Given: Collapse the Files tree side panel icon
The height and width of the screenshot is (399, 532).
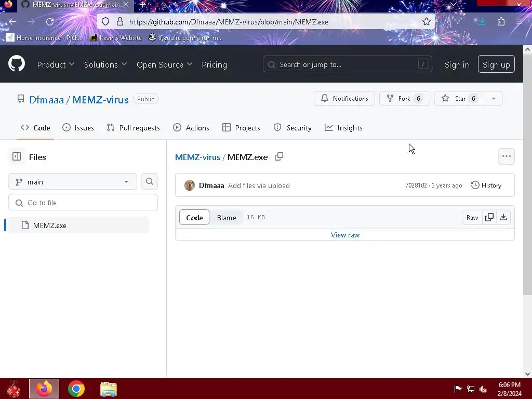Looking at the screenshot, I should [x=17, y=156].
